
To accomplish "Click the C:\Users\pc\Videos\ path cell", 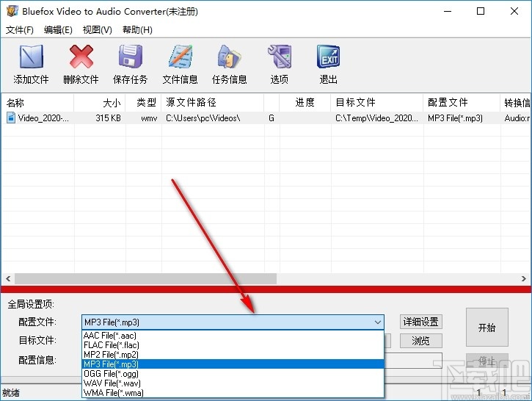I will [203, 118].
